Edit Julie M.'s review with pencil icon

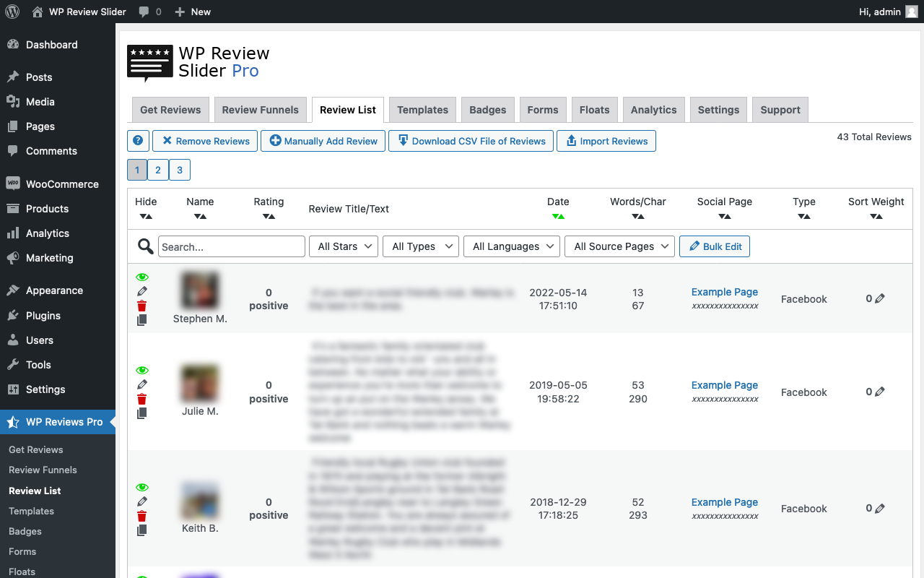point(142,384)
